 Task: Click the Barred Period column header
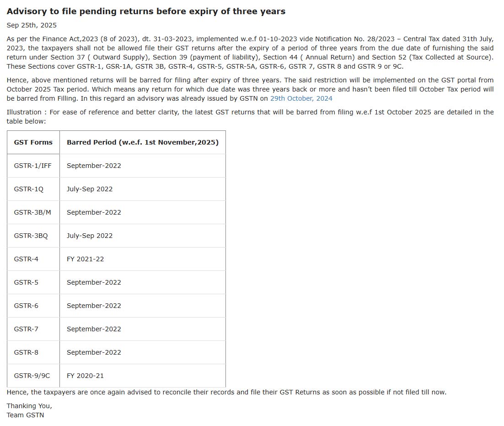tap(142, 142)
